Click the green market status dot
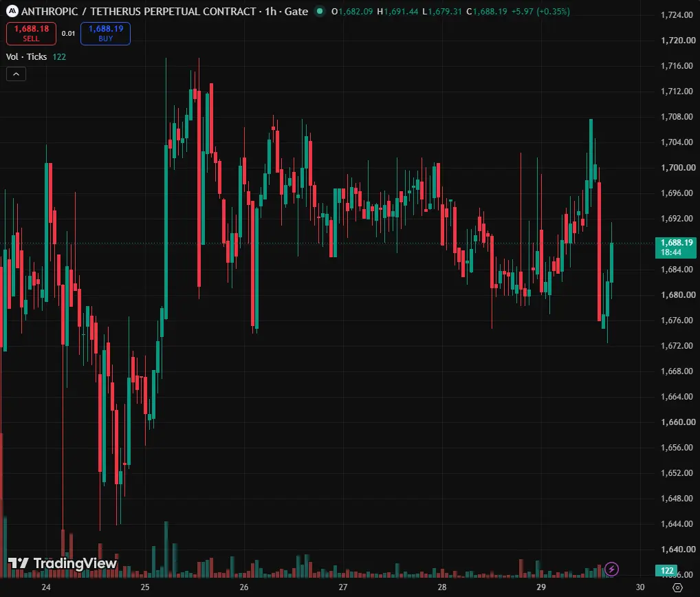Viewport: 700px width, 597px height. pos(320,11)
